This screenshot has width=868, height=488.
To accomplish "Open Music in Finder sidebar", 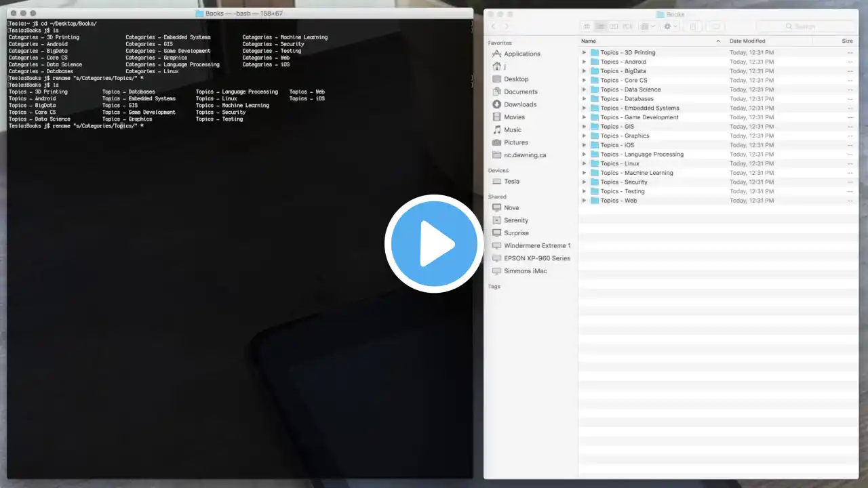I will point(513,129).
